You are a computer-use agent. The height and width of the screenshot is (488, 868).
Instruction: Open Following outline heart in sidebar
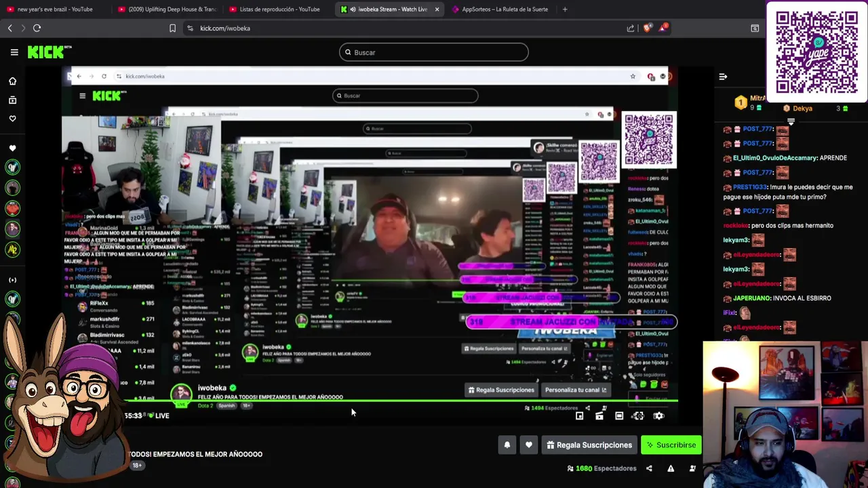[12, 119]
